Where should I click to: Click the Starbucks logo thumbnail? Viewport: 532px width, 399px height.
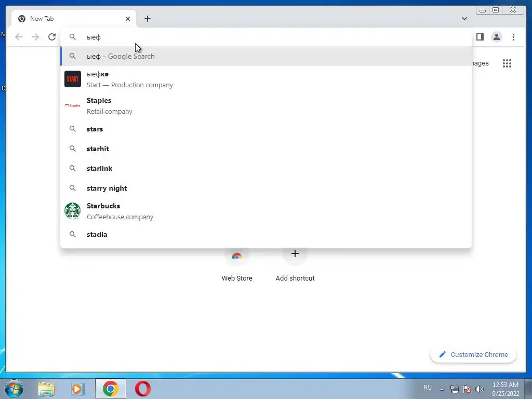coord(73,211)
